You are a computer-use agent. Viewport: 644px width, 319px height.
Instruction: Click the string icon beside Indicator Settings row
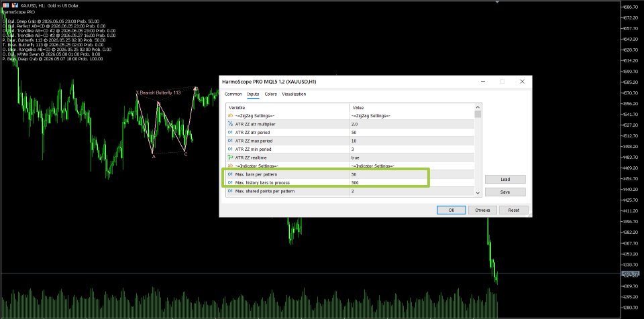click(230, 166)
